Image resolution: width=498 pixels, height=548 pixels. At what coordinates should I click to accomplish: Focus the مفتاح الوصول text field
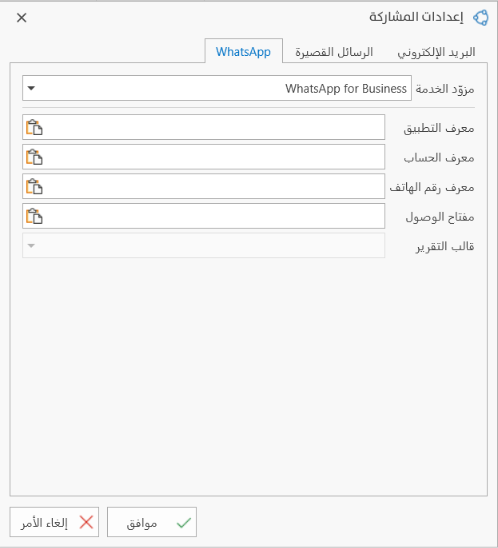204,216
